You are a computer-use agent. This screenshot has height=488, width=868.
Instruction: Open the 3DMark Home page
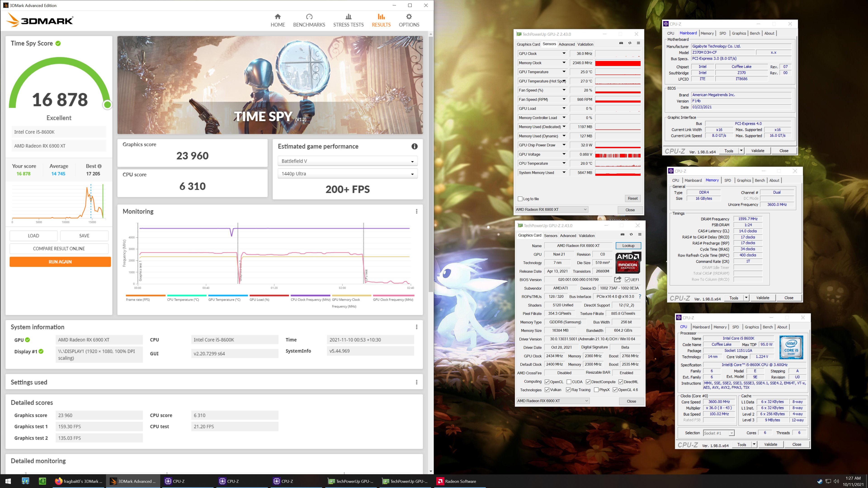coord(278,21)
